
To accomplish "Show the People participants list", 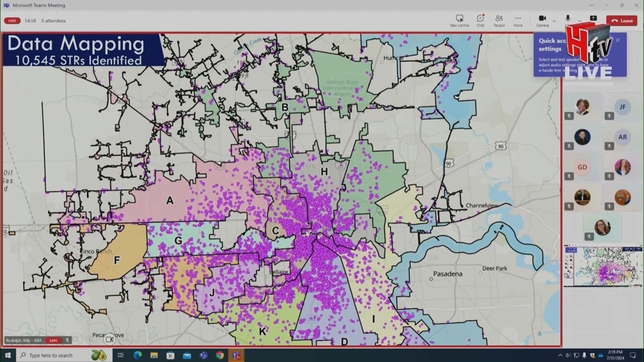I will click(x=499, y=20).
